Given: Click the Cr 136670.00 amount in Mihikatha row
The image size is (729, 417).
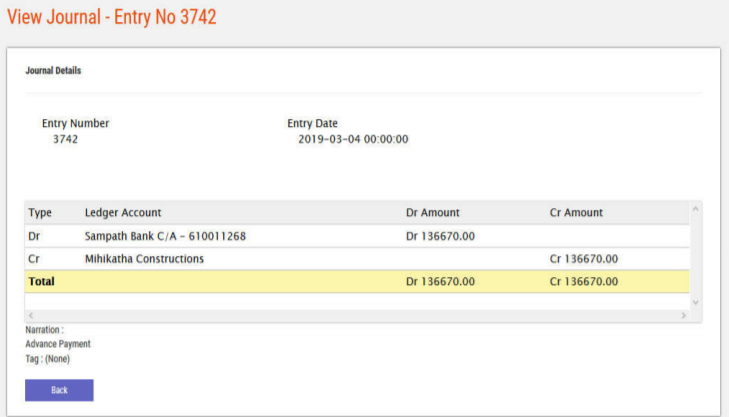Looking at the screenshot, I should 584,259.
